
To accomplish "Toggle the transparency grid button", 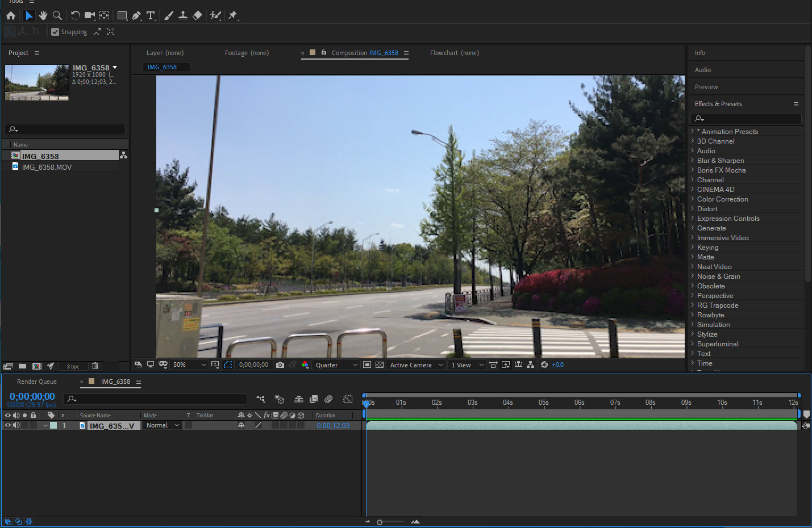I will pyautogui.click(x=380, y=364).
